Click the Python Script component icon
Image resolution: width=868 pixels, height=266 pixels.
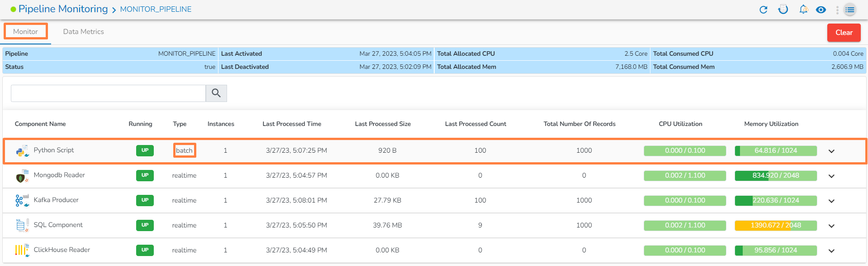(x=22, y=151)
